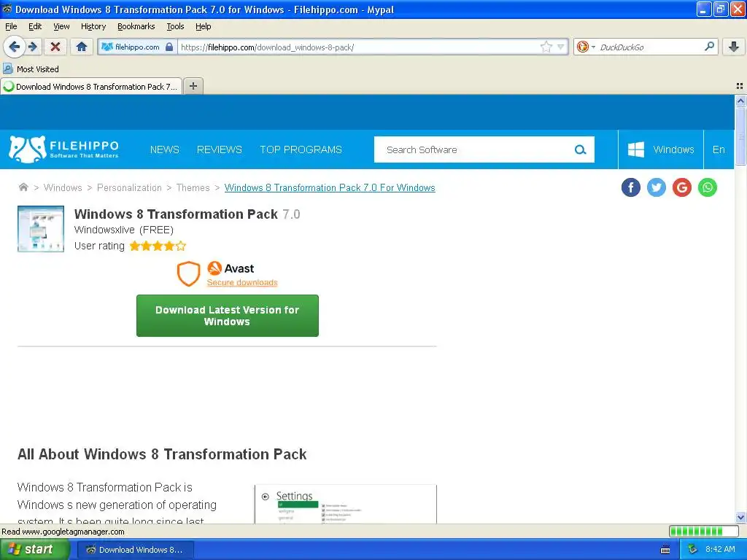Open the Help menu
This screenshot has height=560, width=747.
(x=204, y=26)
